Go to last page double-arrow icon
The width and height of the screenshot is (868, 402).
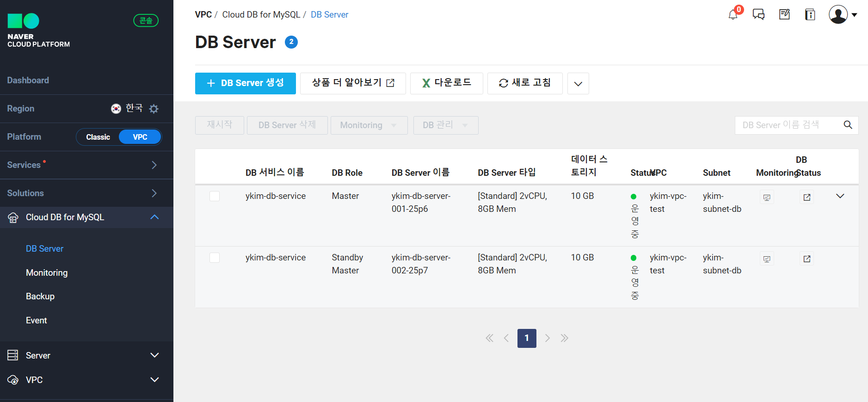tap(565, 338)
